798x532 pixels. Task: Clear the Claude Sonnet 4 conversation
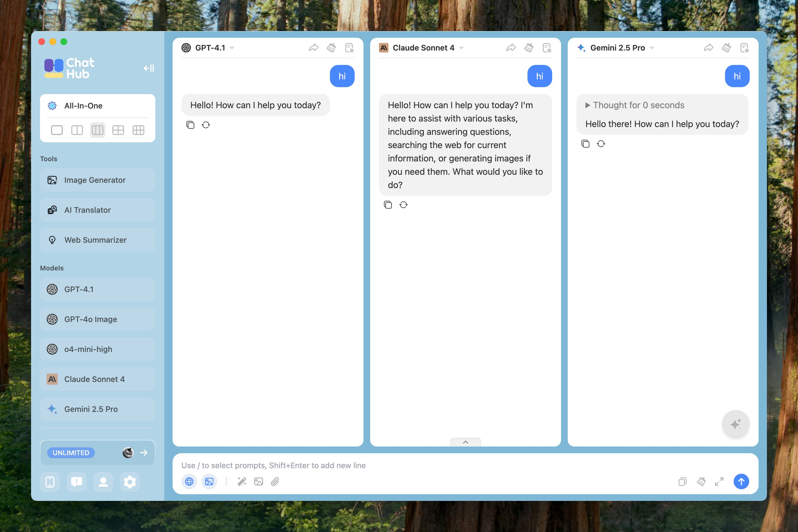point(529,48)
